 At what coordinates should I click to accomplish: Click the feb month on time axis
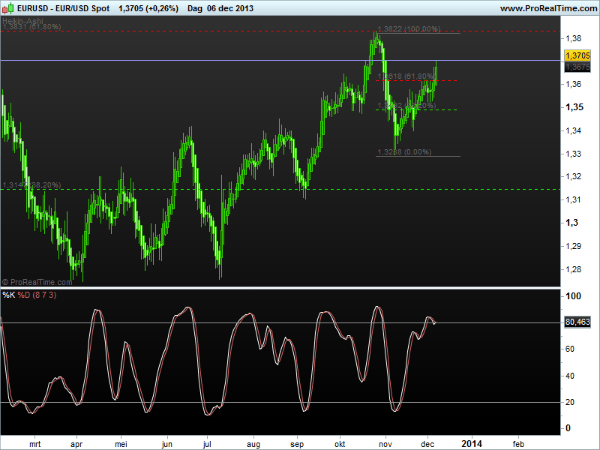click(518, 444)
